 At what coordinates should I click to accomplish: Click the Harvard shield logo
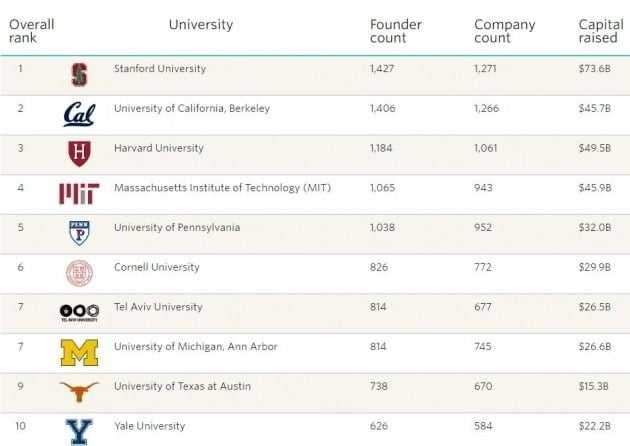point(79,153)
